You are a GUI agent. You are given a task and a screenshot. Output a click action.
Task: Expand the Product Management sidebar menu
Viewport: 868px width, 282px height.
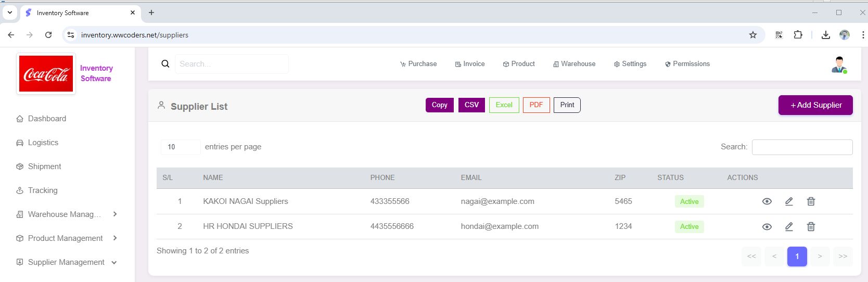(x=67, y=238)
